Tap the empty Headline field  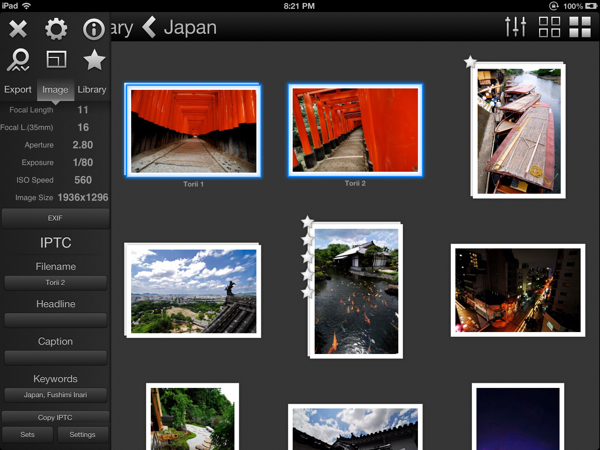(55, 320)
